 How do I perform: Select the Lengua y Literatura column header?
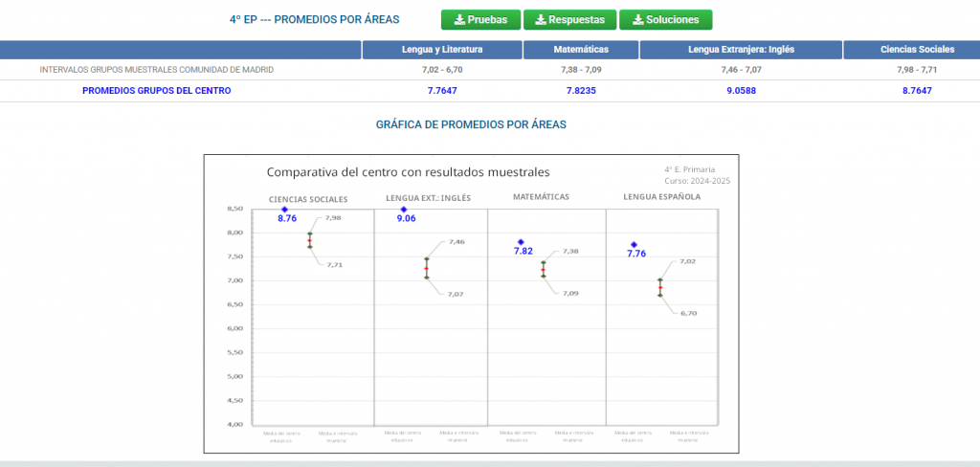tap(442, 50)
